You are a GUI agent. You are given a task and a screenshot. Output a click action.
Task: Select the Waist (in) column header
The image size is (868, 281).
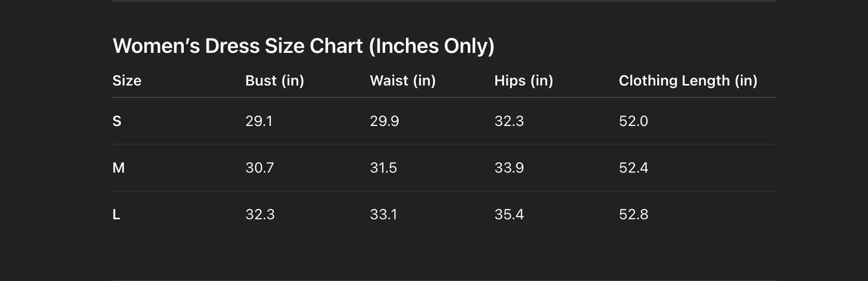coord(402,81)
